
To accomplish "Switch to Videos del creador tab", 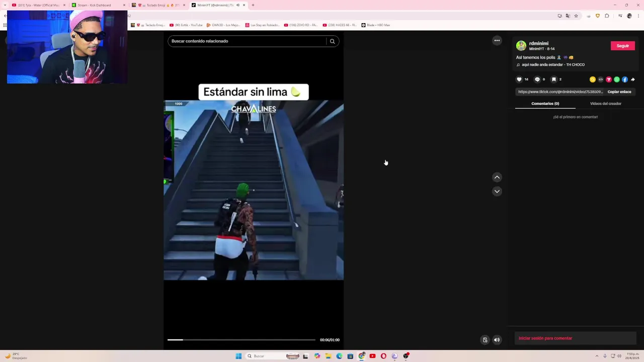I will (606, 104).
